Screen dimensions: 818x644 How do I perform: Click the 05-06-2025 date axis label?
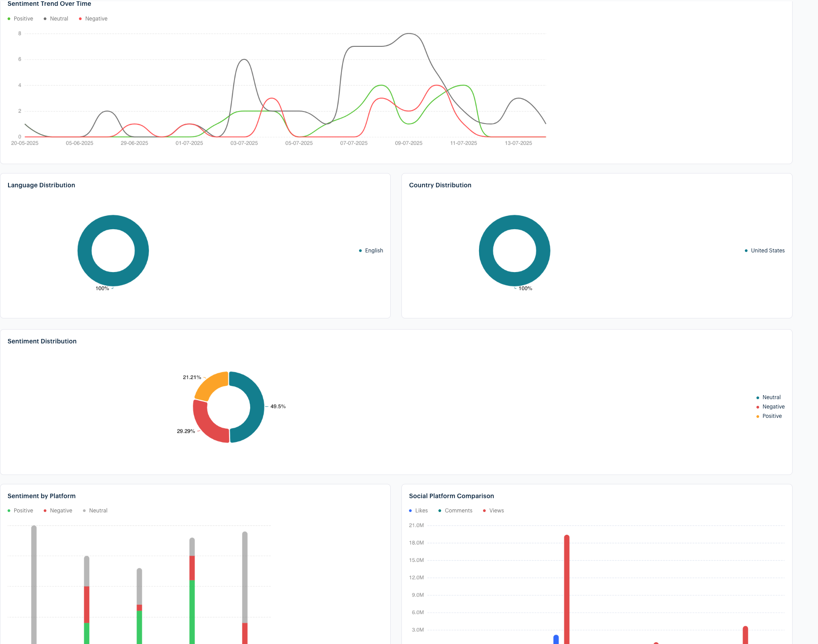pos(80,143)
